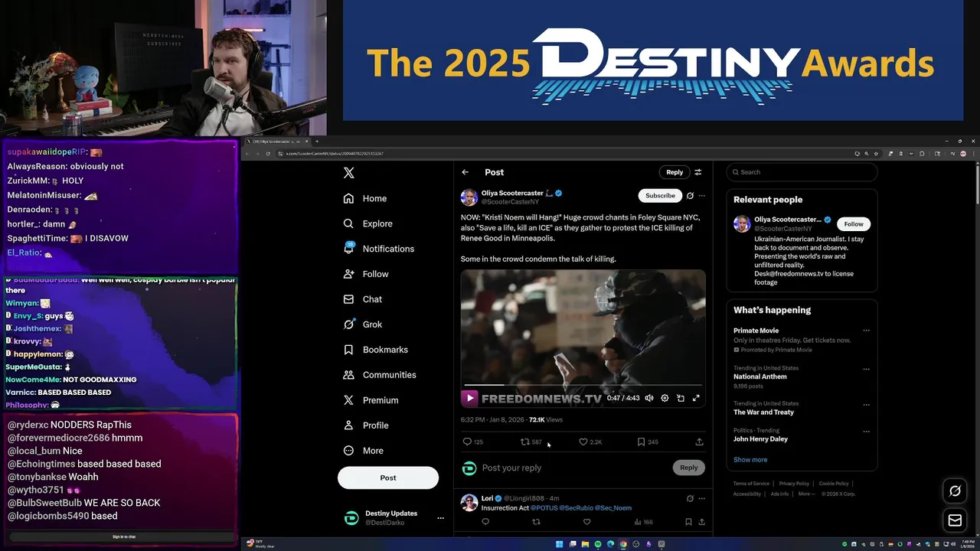The image size is (980, 551).
Task: Go back with the Post arrow
Action: tap(465, 172)
